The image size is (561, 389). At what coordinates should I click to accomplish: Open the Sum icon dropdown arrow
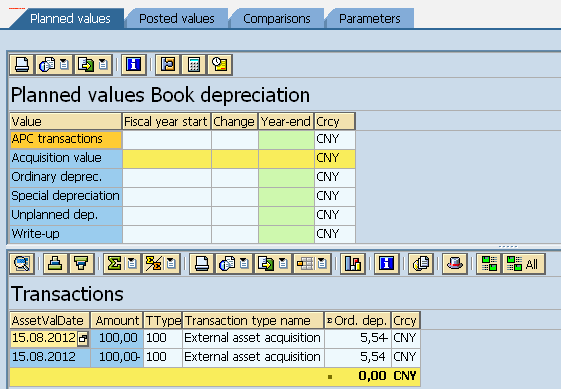(133, 264)
